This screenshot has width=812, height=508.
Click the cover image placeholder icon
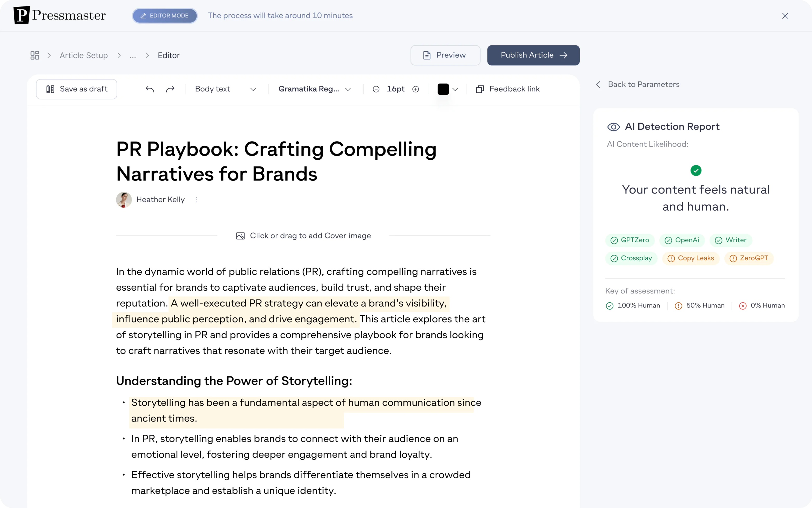click(240, 236)
